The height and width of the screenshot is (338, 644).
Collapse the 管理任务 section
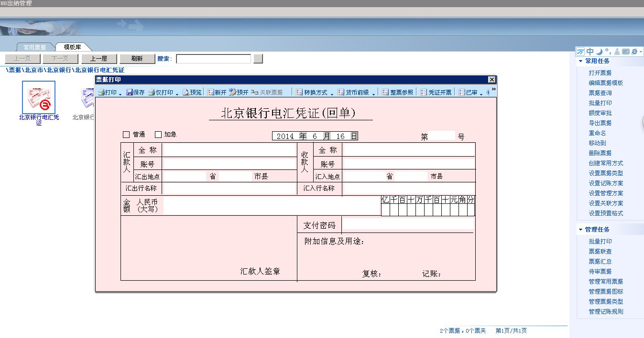[580, 230]
